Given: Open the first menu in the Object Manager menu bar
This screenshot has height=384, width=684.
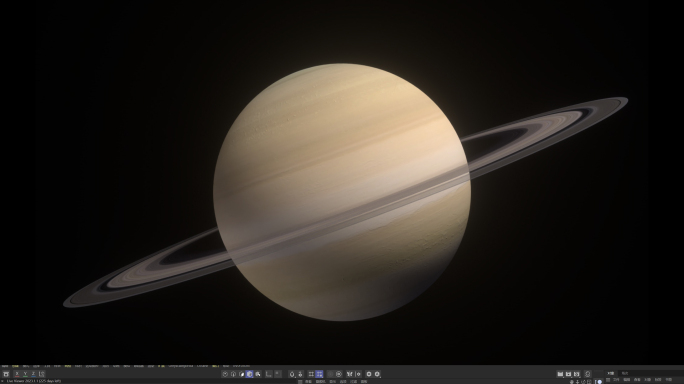Looking at the screenshot, I should pyautogui.click(x=616, y=380).
